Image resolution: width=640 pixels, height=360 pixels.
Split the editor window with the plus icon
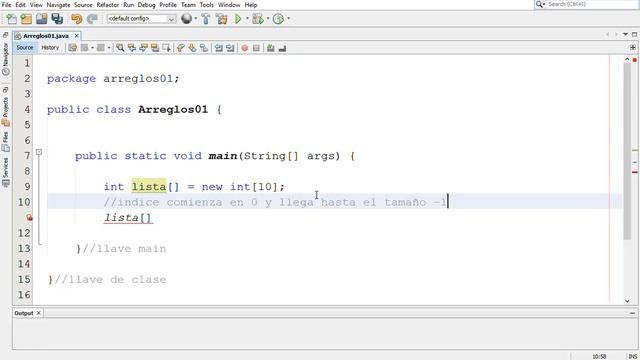(x=633, y=47)
